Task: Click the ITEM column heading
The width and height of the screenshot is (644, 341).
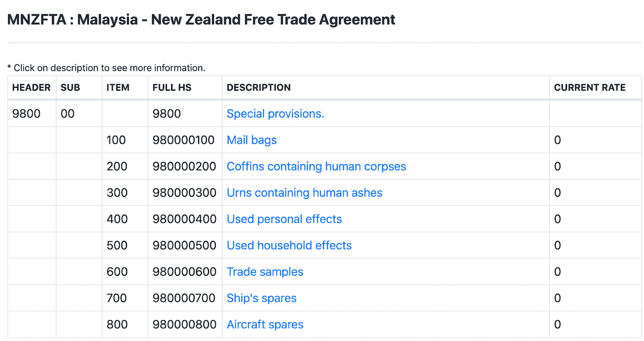Action: coord(118,87)
